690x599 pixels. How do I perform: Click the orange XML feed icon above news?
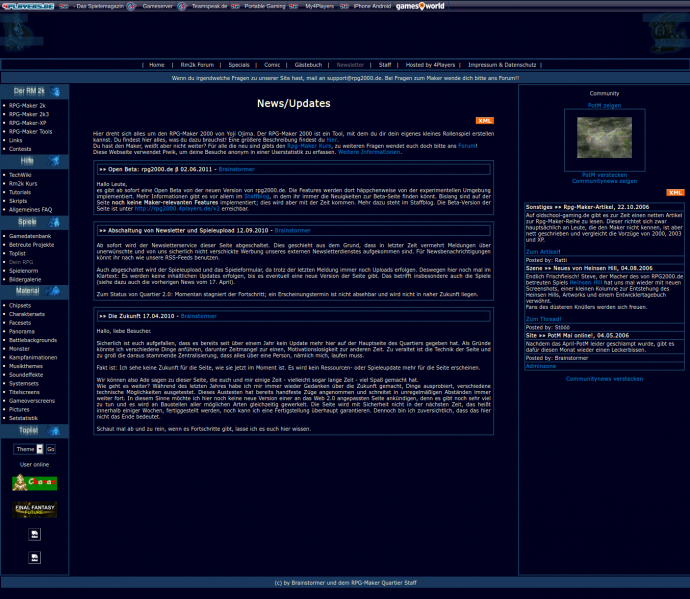(484, 121)
